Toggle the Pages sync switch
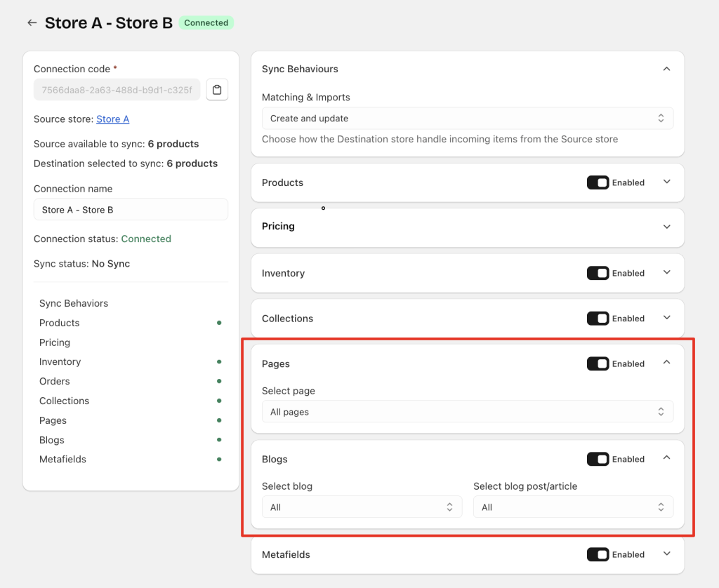 (x=598, y=363)
